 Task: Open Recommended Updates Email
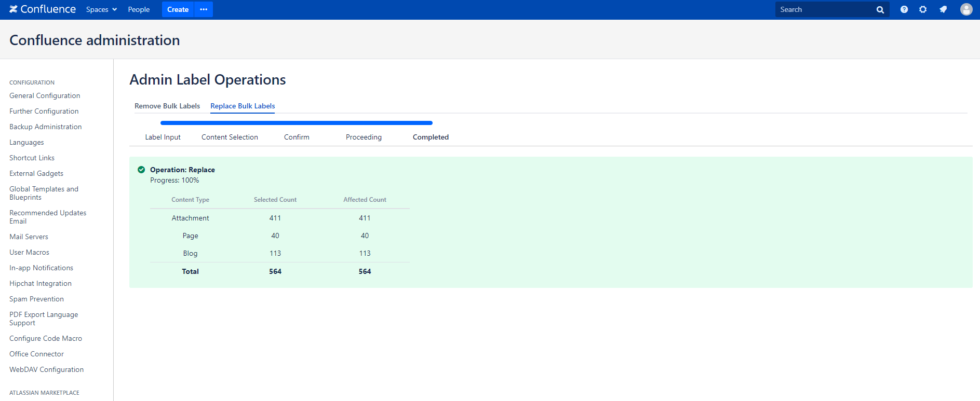point(48,217)
